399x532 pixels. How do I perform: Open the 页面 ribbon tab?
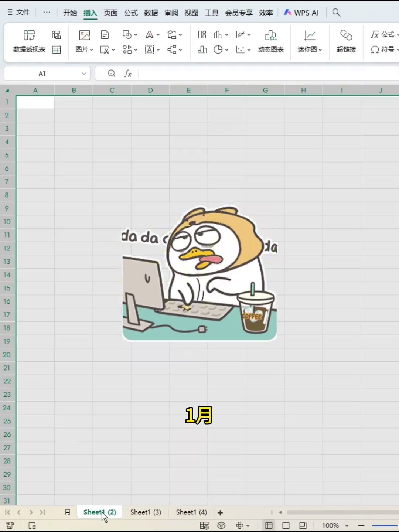click(x=110, y=13)
